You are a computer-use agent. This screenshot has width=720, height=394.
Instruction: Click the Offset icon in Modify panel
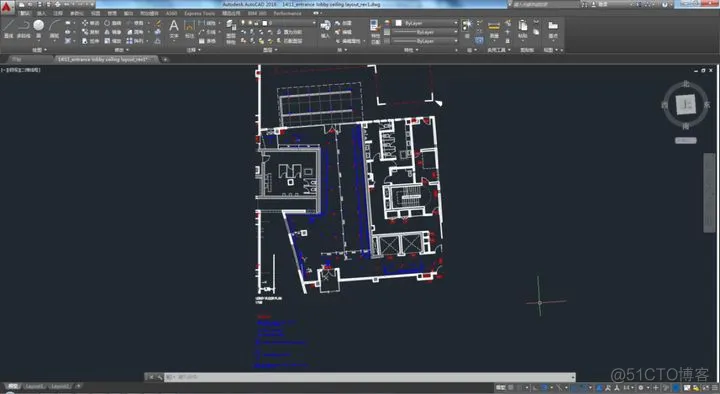(158, 41)
